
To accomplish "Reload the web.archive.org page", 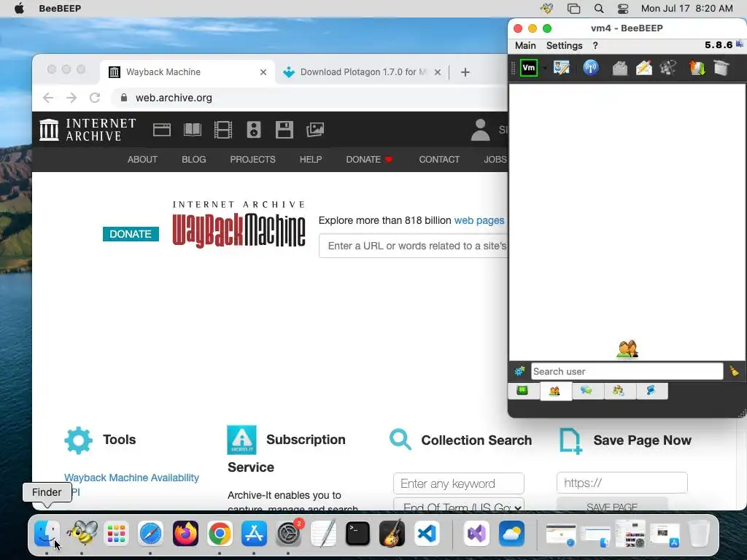I will point(95,98).
